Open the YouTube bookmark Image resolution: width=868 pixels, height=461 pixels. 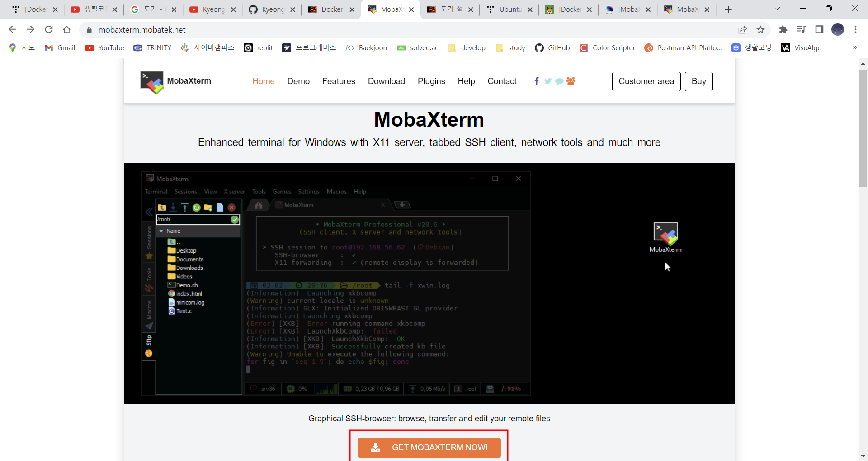click(x=104, y=47)
